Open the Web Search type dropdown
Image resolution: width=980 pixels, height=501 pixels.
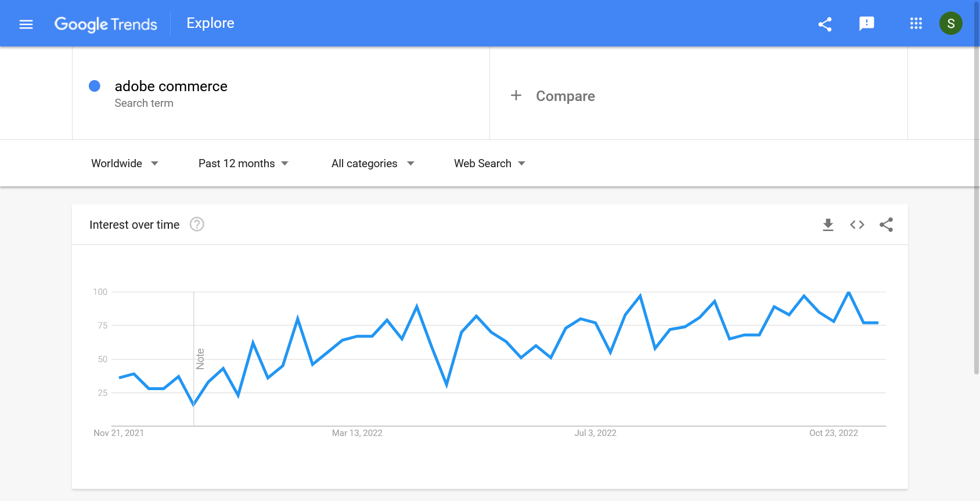[x=489, y=164]
